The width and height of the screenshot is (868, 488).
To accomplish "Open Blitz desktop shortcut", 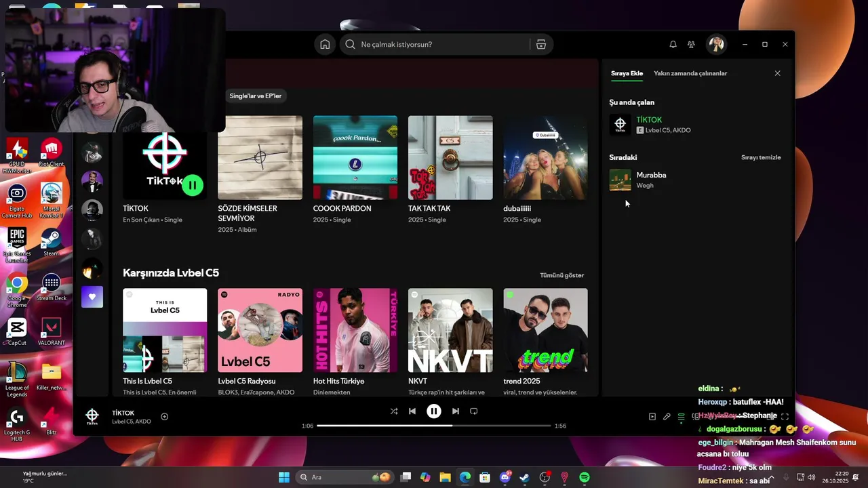I will [52, 422].
